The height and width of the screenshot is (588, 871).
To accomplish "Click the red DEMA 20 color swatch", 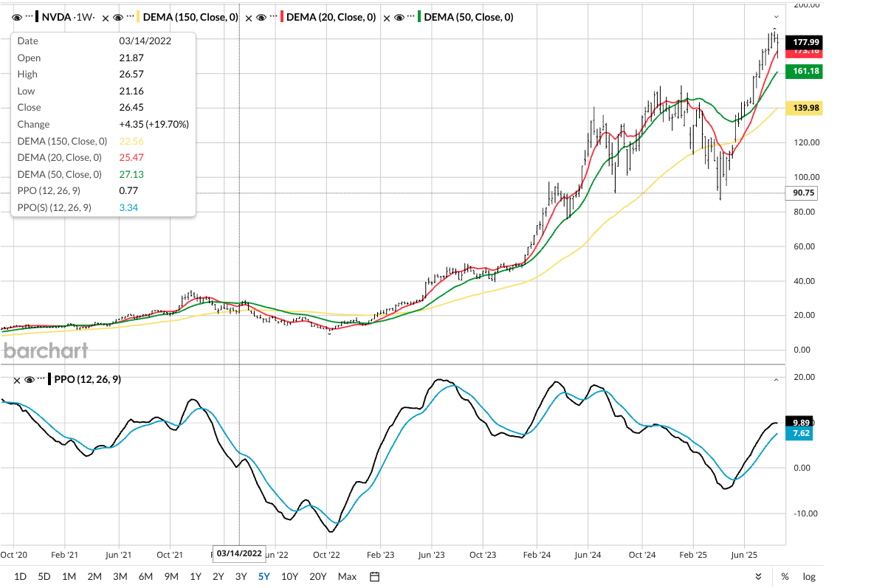I will coord(282,17).
